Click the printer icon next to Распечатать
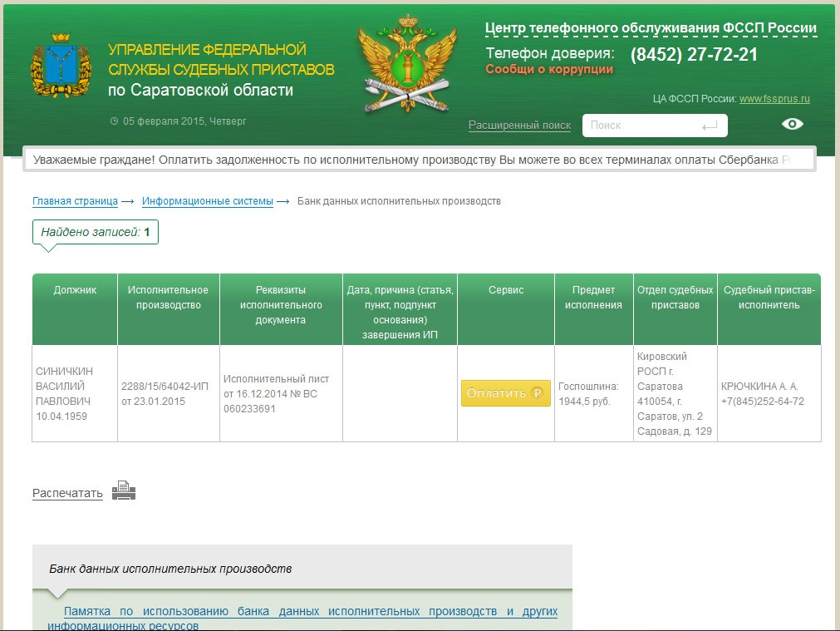Image resolution: width=840 pixels, height=631 pixels. (124, 491)
